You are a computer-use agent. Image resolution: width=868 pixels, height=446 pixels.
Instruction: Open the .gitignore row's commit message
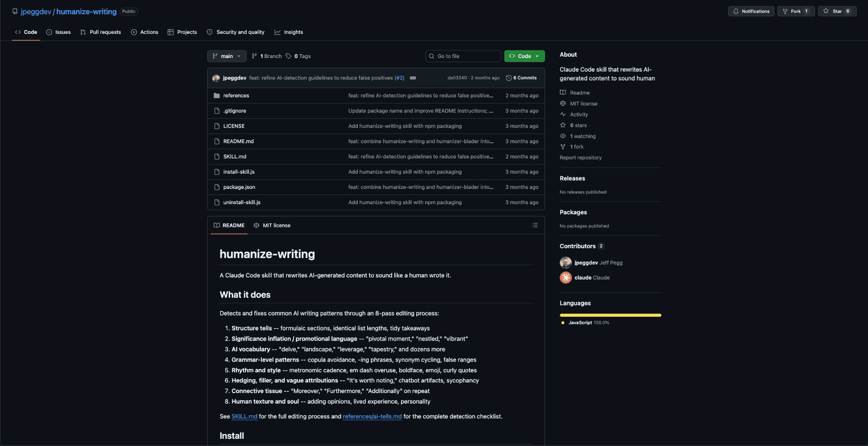point(420,111)
